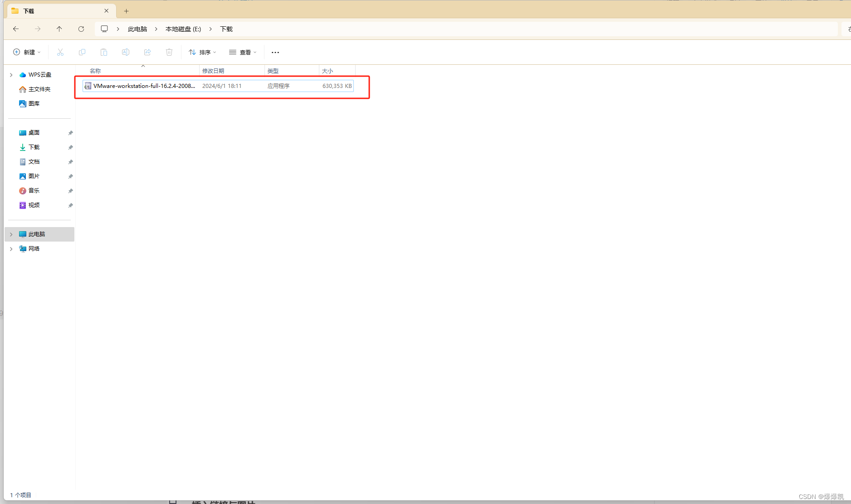Viewport: 851px width, 504px height.
Task: Open 图片 quick access folder
Action: 34,176
